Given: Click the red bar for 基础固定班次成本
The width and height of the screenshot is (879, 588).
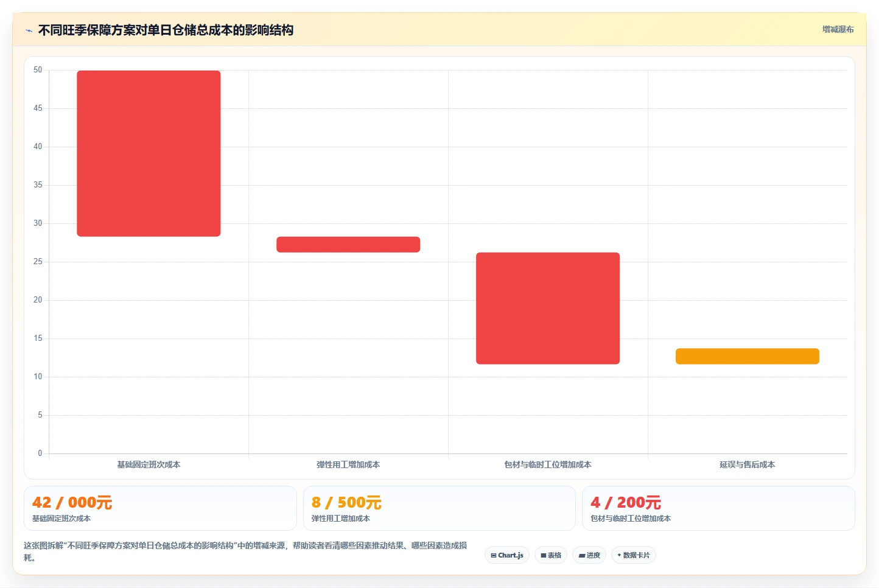Looking at the screenshot, I should tap(149, 153).
